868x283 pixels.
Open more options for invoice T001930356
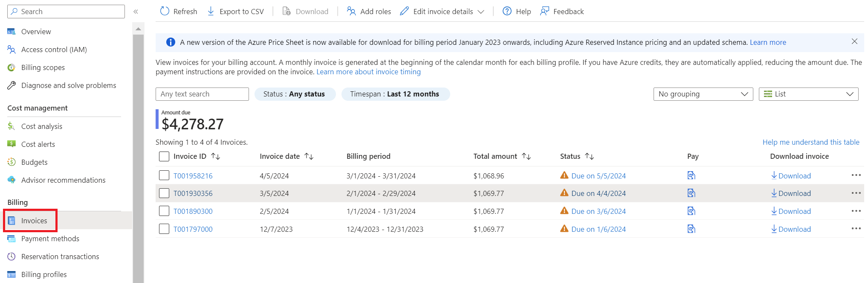point(856,193)
